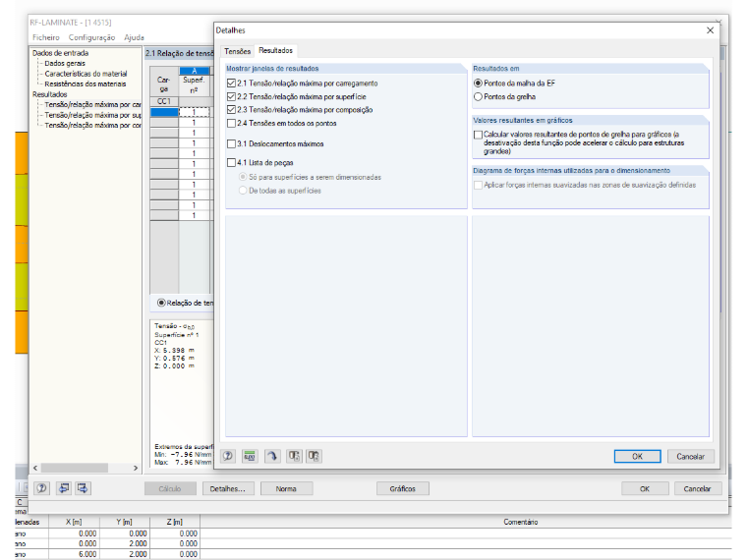Select Dados gerais in navigation tree
The image size is (747, 560).
[x=65, y=63]
